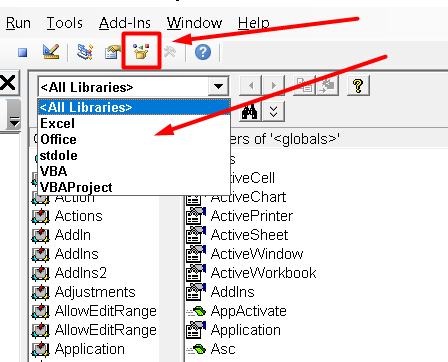Click the Actions class icon

coord(41,216)
